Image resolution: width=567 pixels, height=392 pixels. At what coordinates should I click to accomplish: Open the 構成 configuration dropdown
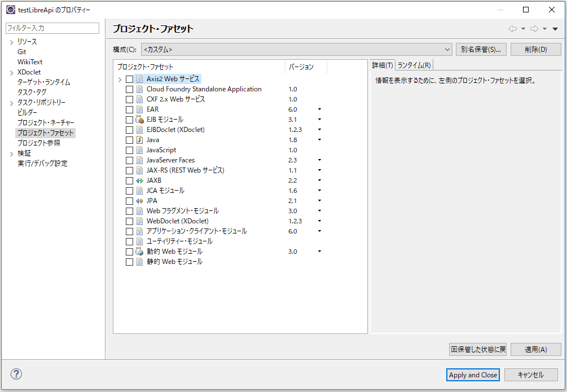click(448, 49)
